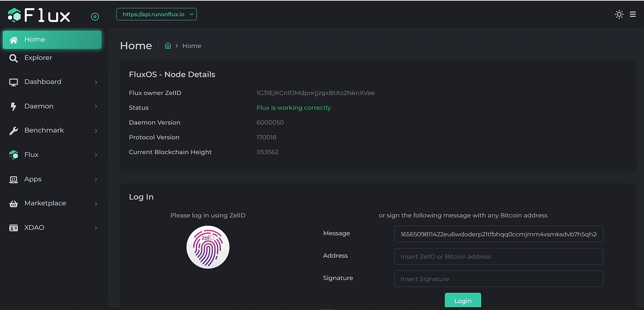Screen dimensions: 644x310
Task: Expand the Daemon submenu chevron
Action: click(x=96, y=106)
